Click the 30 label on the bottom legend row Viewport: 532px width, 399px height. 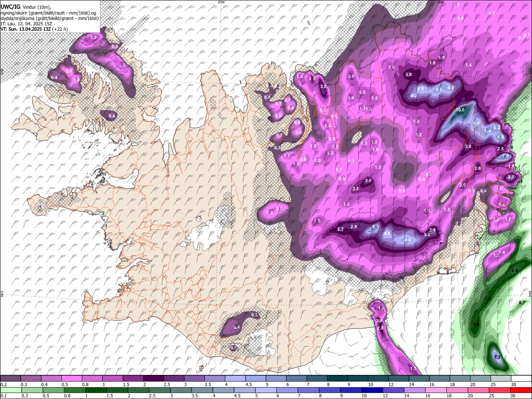tap(514, 396)
